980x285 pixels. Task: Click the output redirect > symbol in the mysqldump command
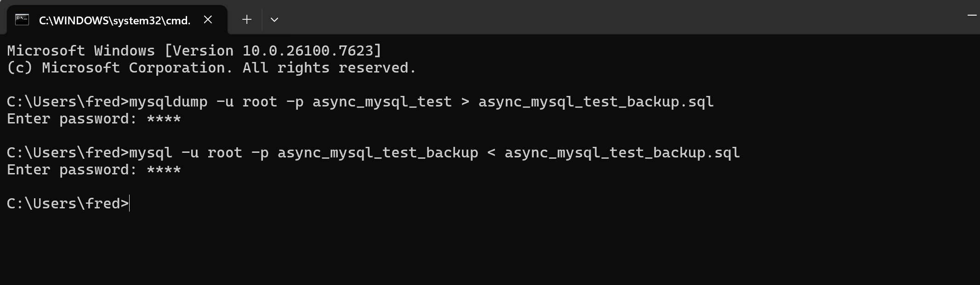[x=465, y=101]
